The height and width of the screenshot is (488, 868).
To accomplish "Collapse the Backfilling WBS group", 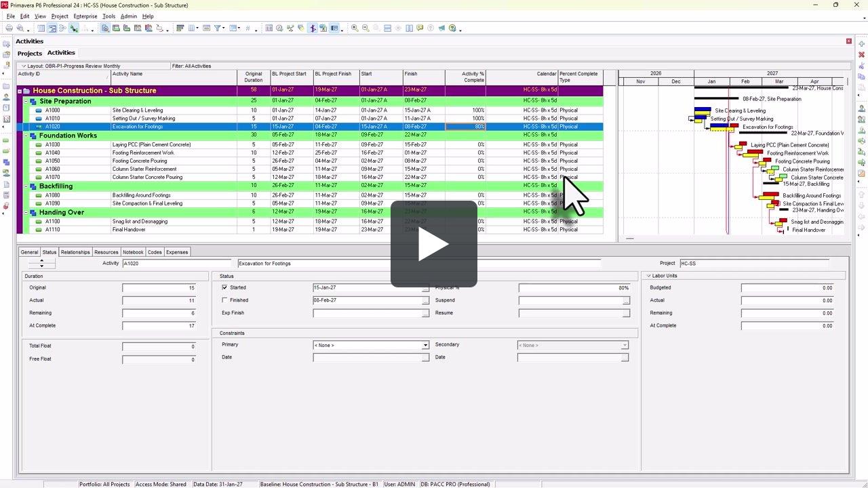I will point(26,186).
